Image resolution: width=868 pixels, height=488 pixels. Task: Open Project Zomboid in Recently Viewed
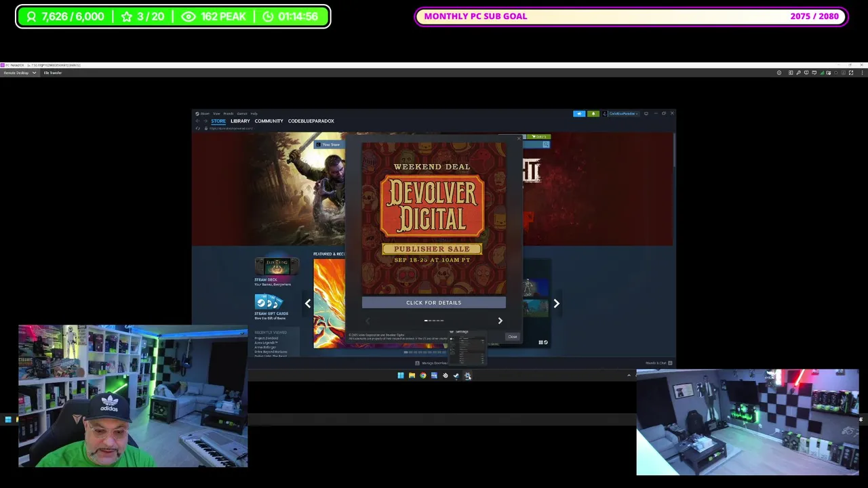[x=267, y=338]
